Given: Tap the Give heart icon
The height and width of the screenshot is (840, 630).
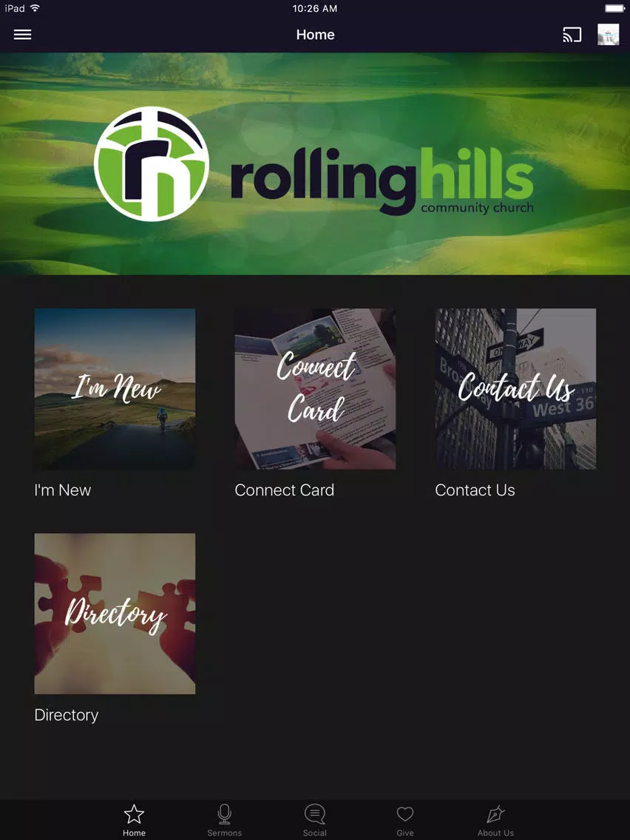Looking at the screenshot, I should point(405,814).
